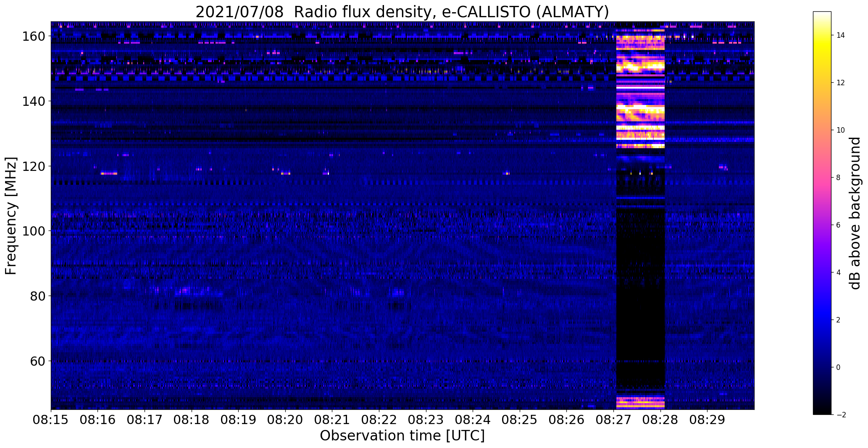Click the 08:21 time tick label
This screenshot has width=868, height=448.
pos(332,420)
